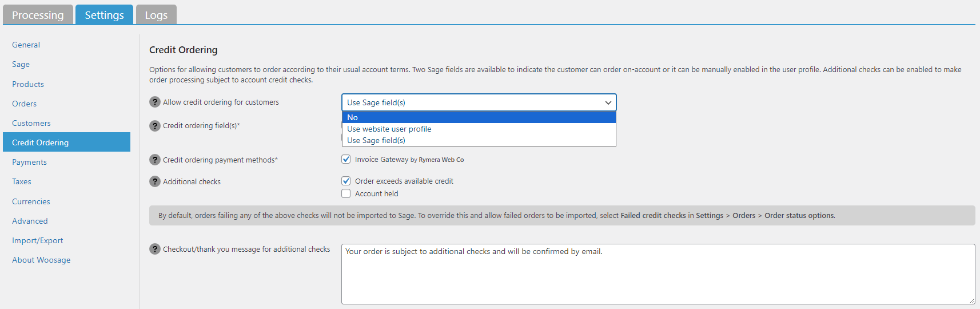This screenshot has width=980, height=309.
Task: Choose Use website user profile option
Action: point(479,129)
